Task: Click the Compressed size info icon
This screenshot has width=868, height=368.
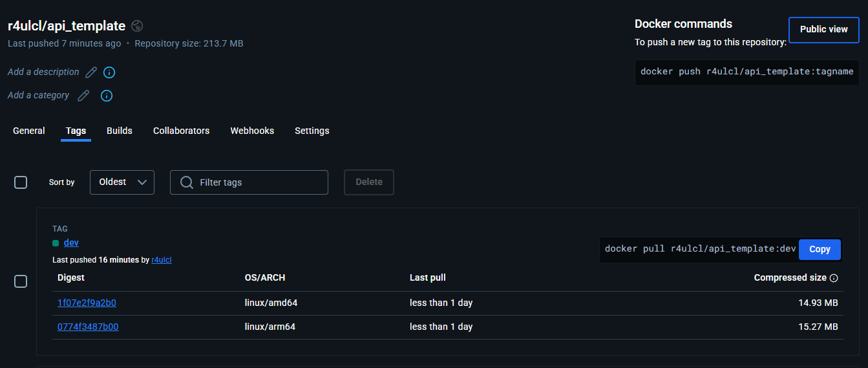Action: pyautogui.click(x=834, y=278)
